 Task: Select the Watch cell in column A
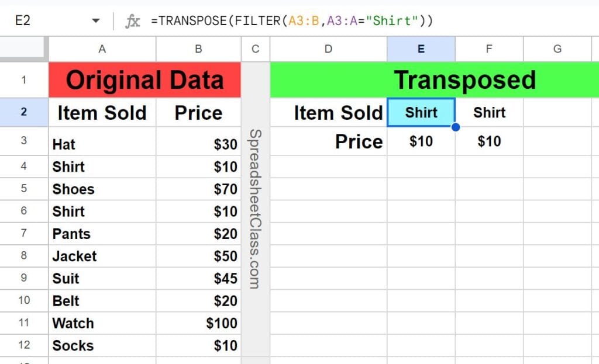click(102, 323)
